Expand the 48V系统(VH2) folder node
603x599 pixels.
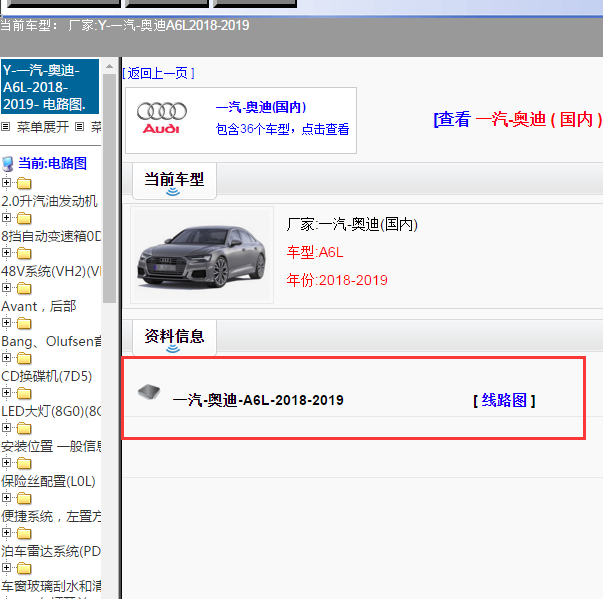6,253
